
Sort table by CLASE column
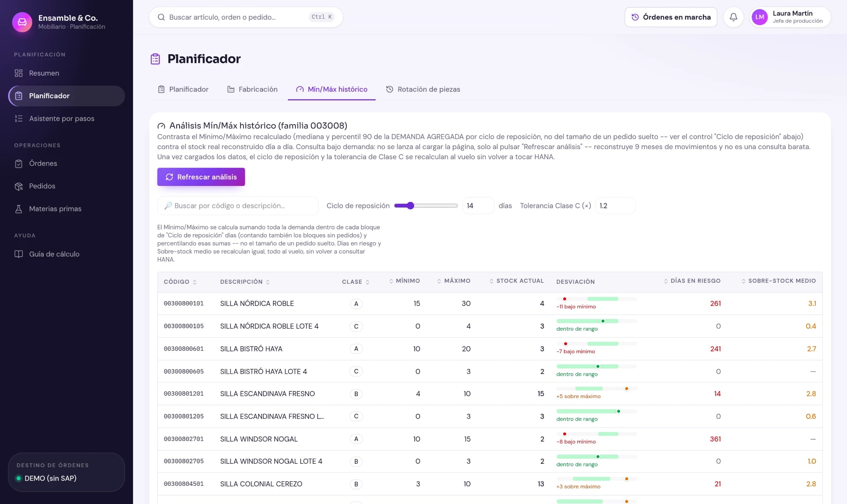356,282
